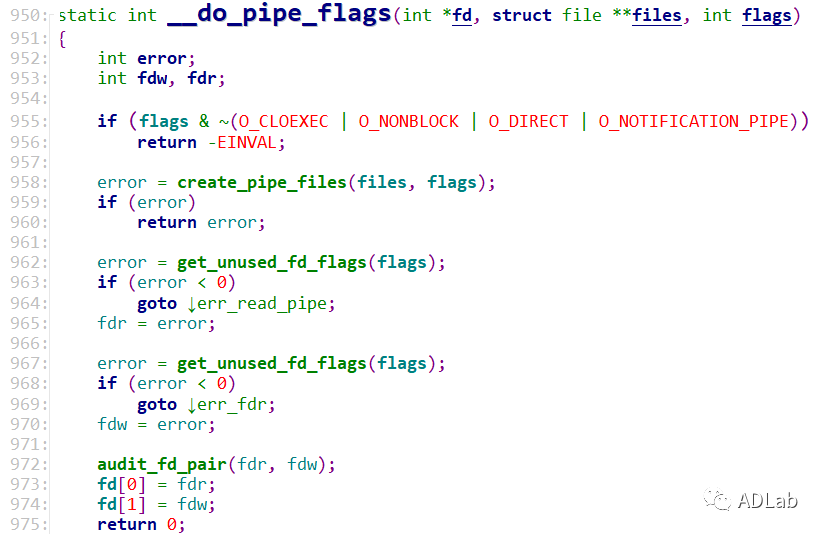The image size is (824, 534).
Task: Click get_unused_fd_flags on line 967
Action: 272,363
